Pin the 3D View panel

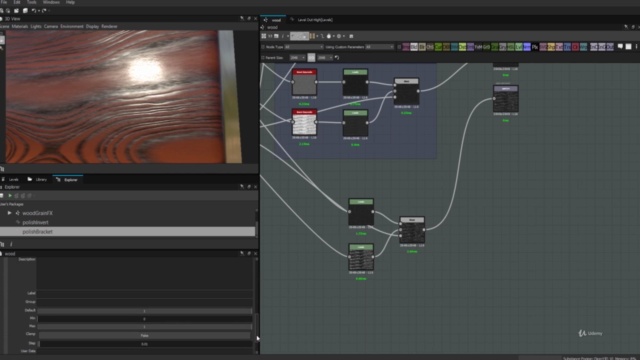(242, 19)
